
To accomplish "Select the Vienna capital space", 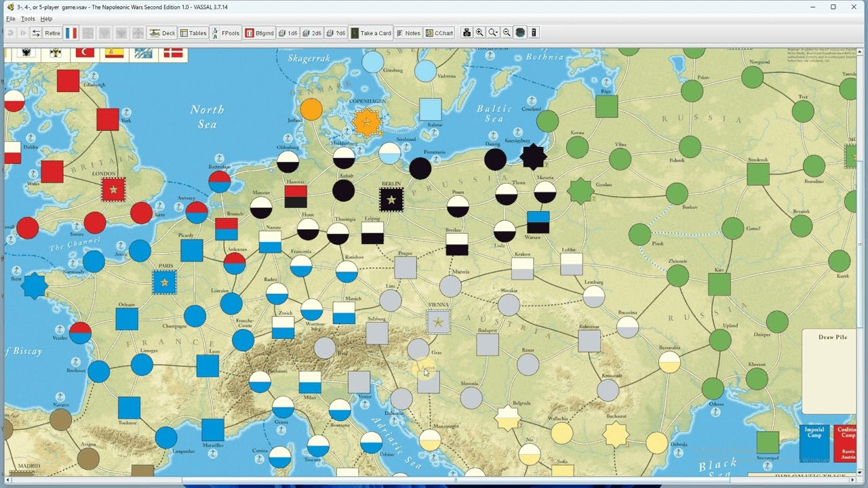I will [x=439, y=322].
